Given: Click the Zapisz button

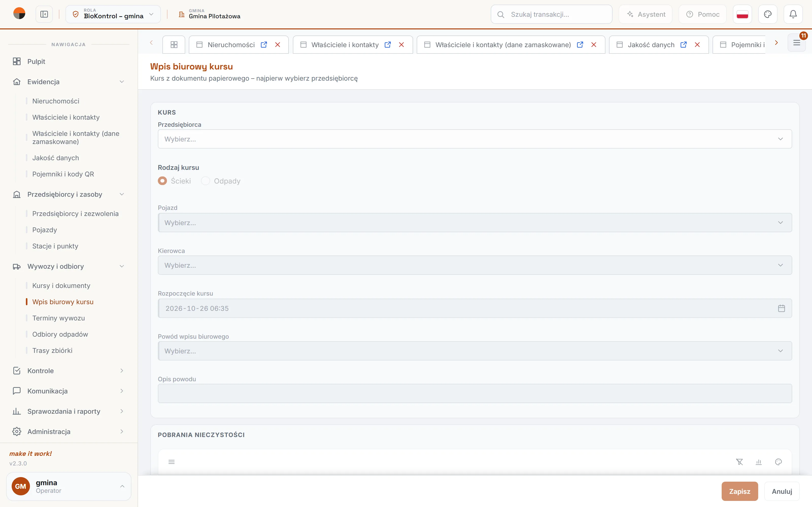Looking at the screenshot, I should [x=739, y=491].
